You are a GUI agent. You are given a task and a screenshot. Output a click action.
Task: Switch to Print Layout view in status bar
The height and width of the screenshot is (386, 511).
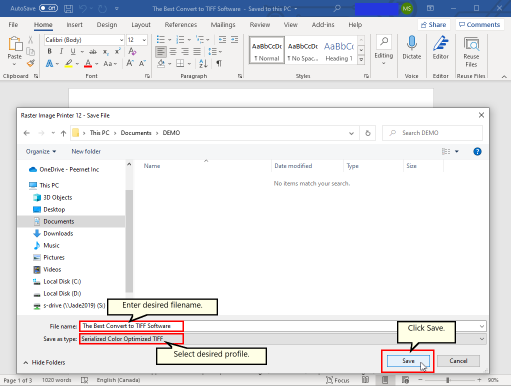(385, 380)
